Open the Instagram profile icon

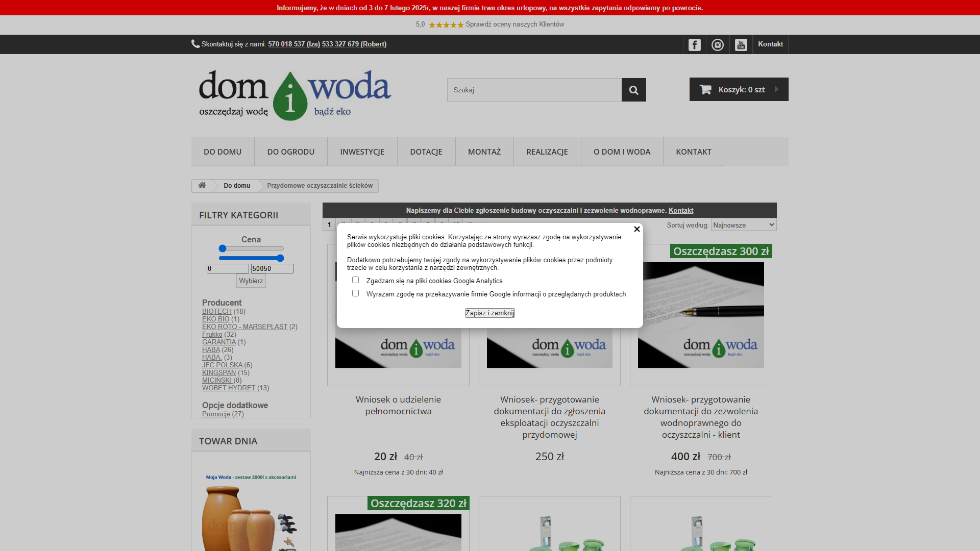coord(718,44)
